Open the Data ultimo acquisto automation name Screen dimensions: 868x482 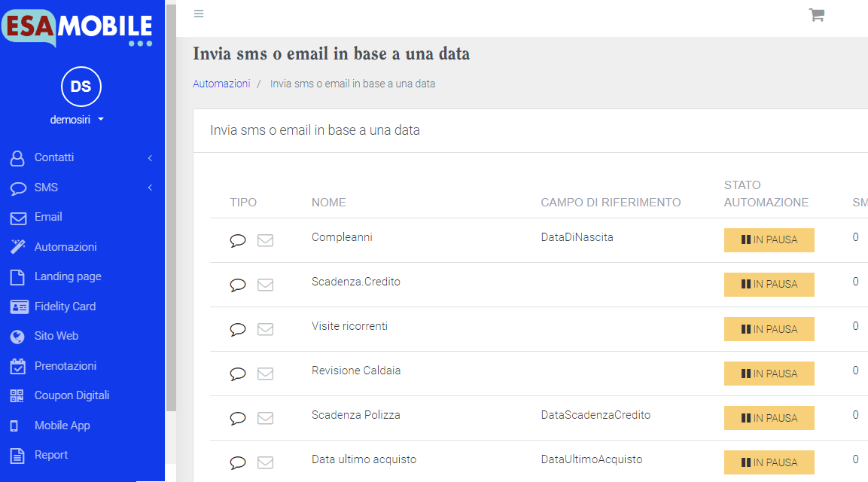pos(364,459)
